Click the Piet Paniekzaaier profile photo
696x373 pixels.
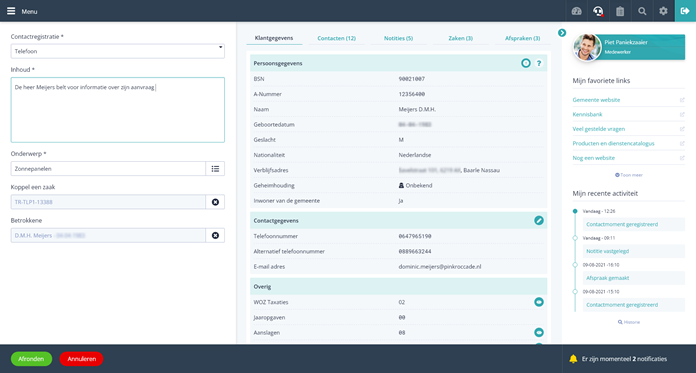tap(587, 47)
